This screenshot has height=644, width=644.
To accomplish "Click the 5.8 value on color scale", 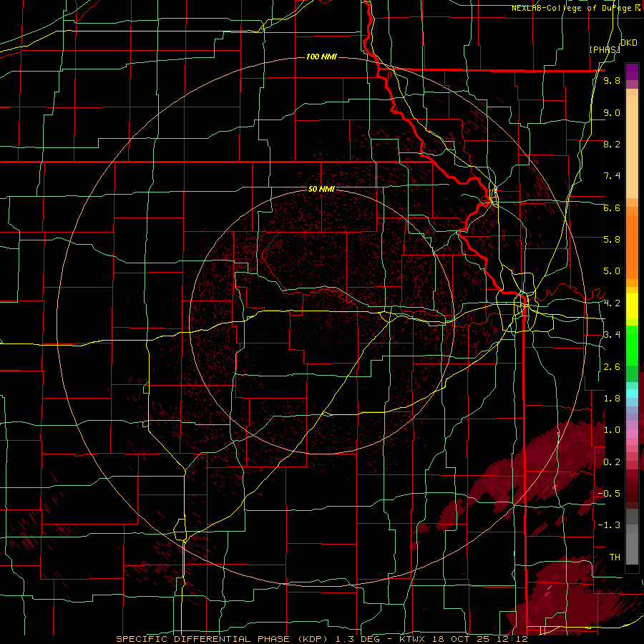I will click(612, 240).
